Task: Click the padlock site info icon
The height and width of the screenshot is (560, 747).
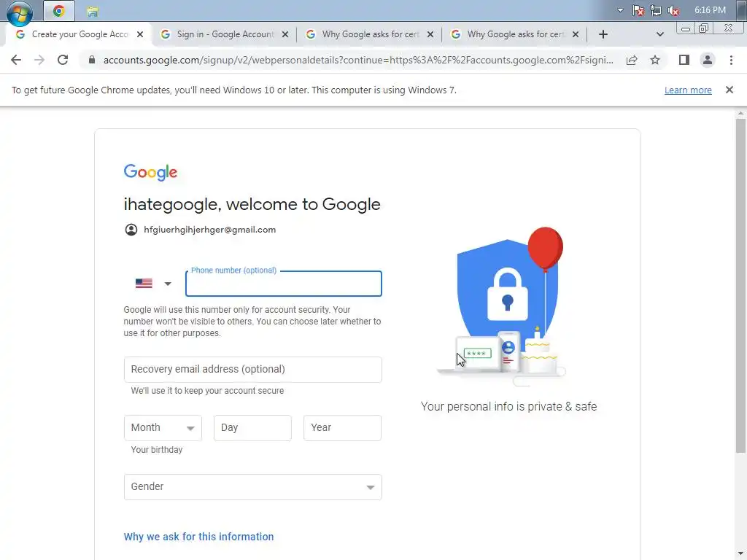Action: pos(92,60)
